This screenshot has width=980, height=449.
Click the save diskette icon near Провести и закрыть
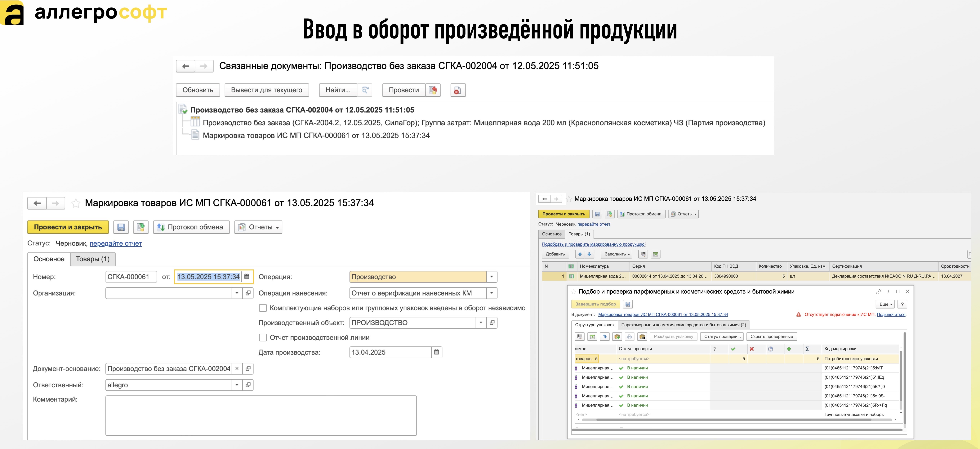pyautogui.click(x=121, y=227)
